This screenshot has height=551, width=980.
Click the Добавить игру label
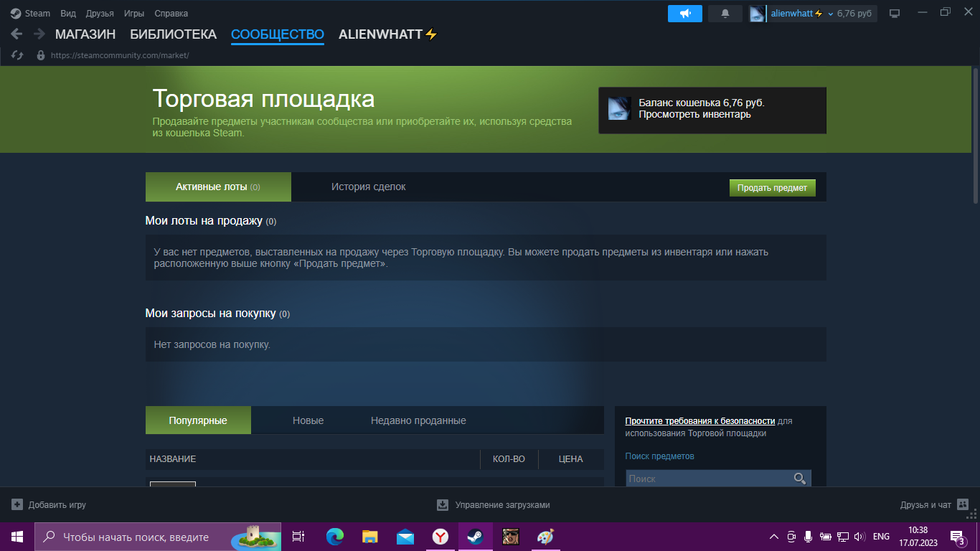57,505
